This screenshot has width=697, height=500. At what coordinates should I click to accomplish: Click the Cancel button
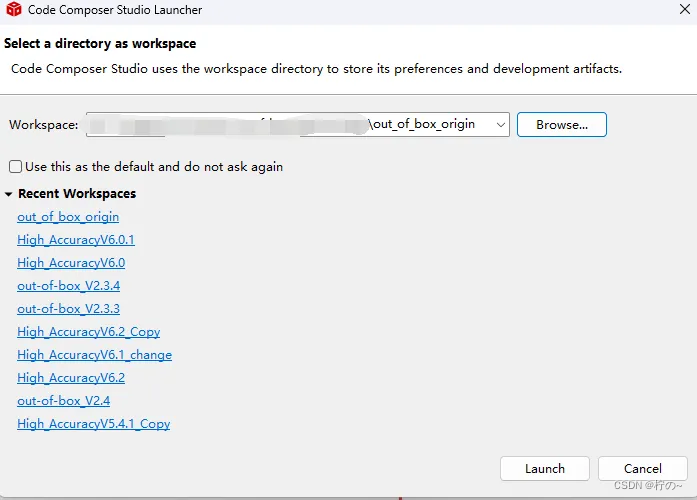[642, 468]
